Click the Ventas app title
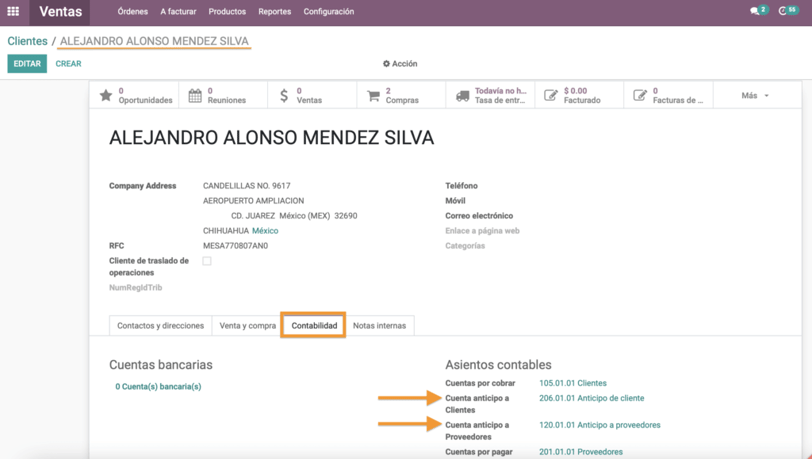Screen dimensions: 812x459 (61, 11)
